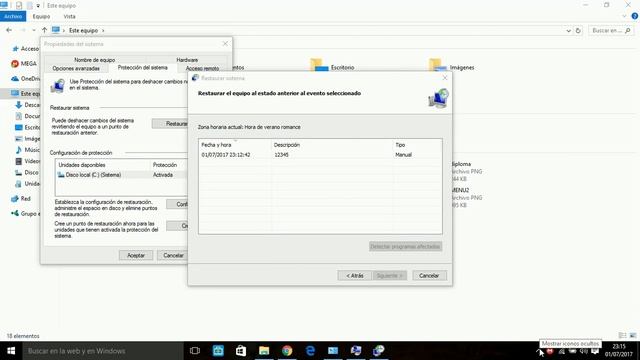Show hidden icons in system tray
Viewport: 640px width, 360px height.
(540, 351)
